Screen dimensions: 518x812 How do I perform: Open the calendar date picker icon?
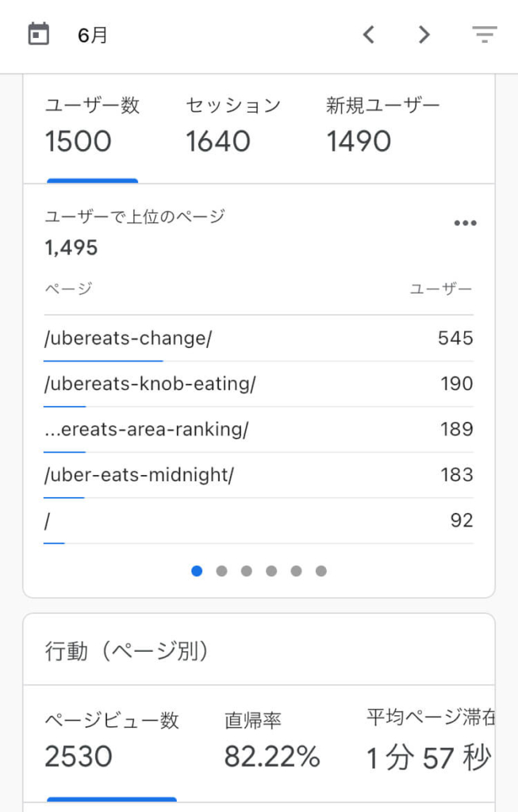38,34
